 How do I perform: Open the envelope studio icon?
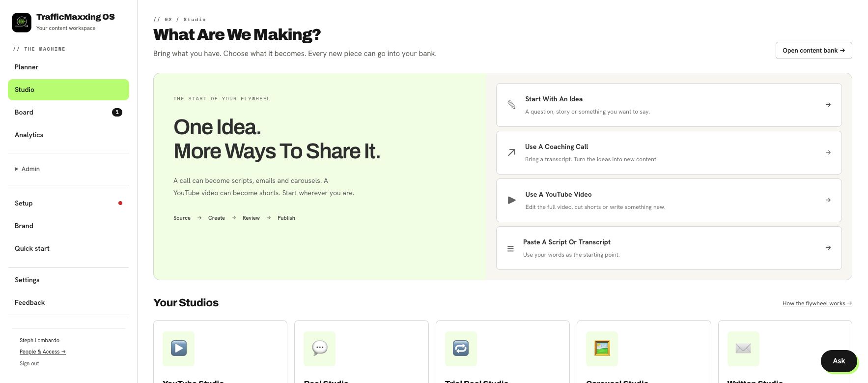tap(743, 349)
